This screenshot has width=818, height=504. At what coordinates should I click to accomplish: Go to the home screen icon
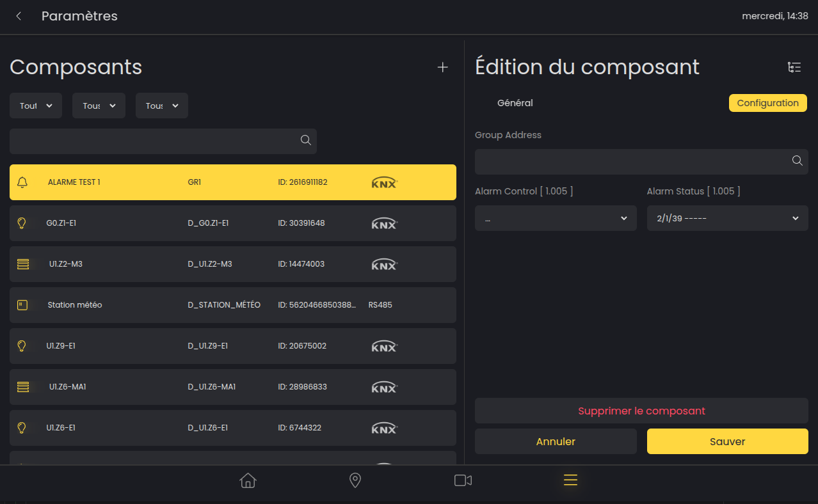click(x=248, y=480)
